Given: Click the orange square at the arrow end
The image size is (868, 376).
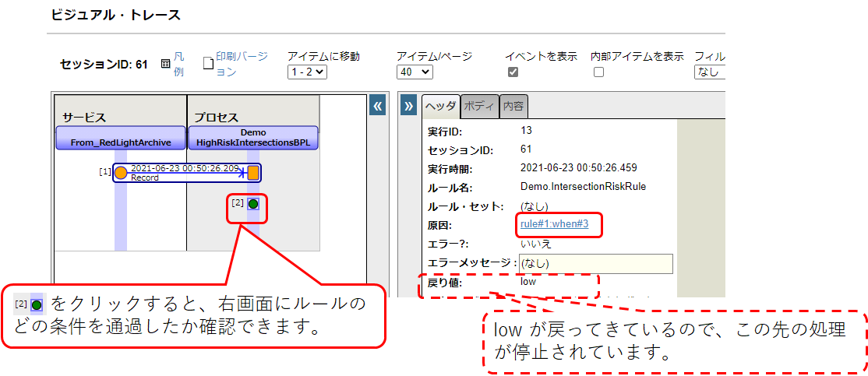Looking at the screenshot, I should [253, 172].
